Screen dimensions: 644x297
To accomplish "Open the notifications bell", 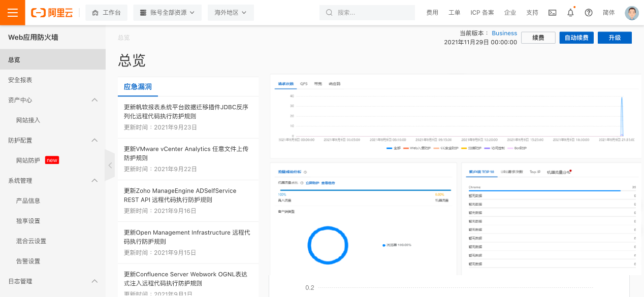I will point(570,13).
